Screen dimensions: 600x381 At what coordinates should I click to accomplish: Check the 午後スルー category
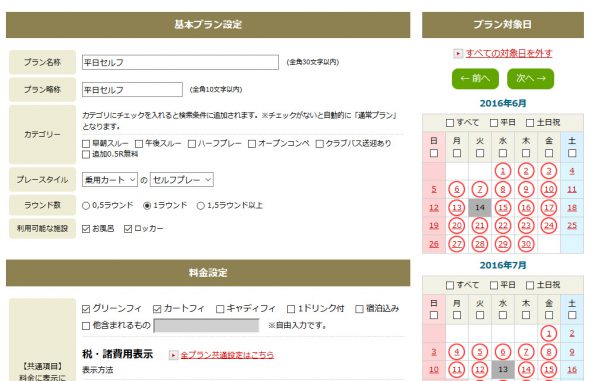pos(139,144)
